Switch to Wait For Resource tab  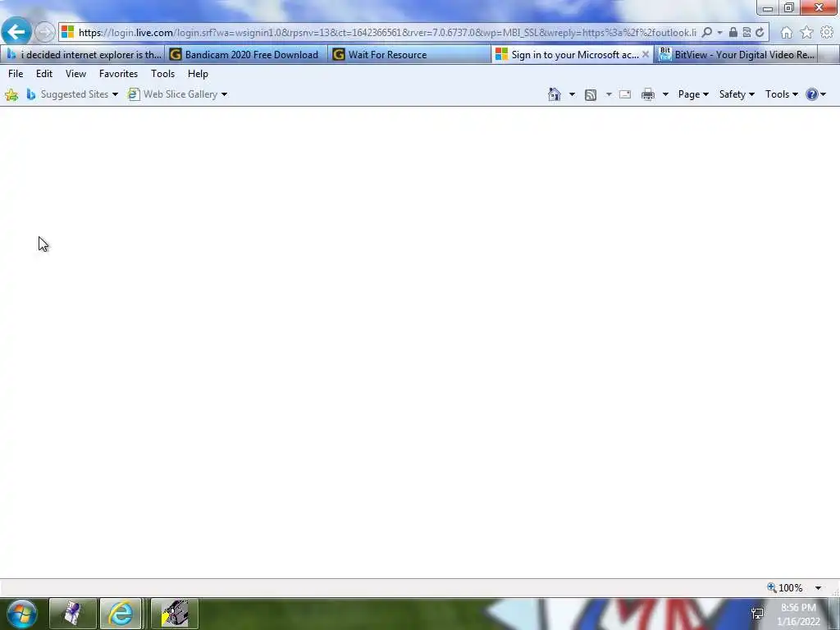tap(409, 55)
